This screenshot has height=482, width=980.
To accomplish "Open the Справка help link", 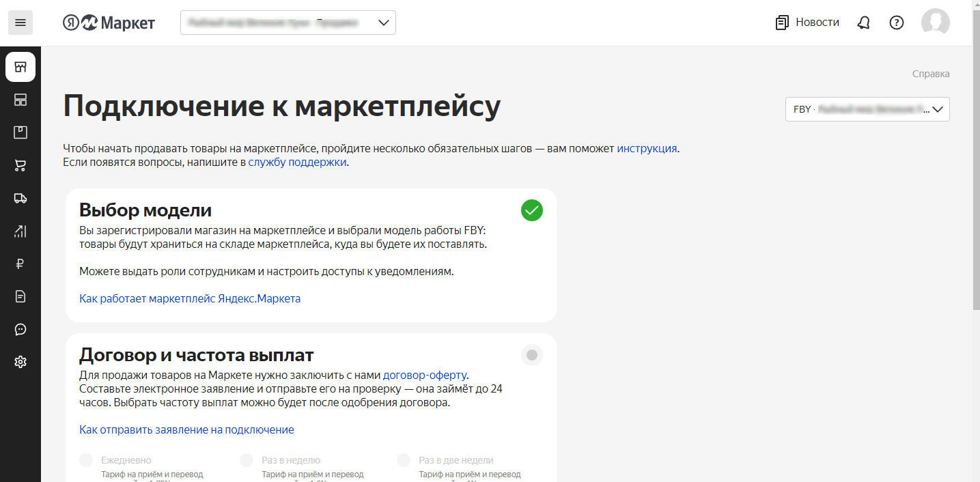I will coord(930,74).
